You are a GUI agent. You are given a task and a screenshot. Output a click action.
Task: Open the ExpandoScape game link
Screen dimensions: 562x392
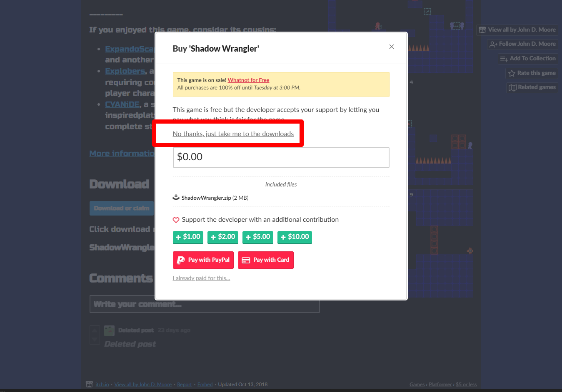point(130,49)
